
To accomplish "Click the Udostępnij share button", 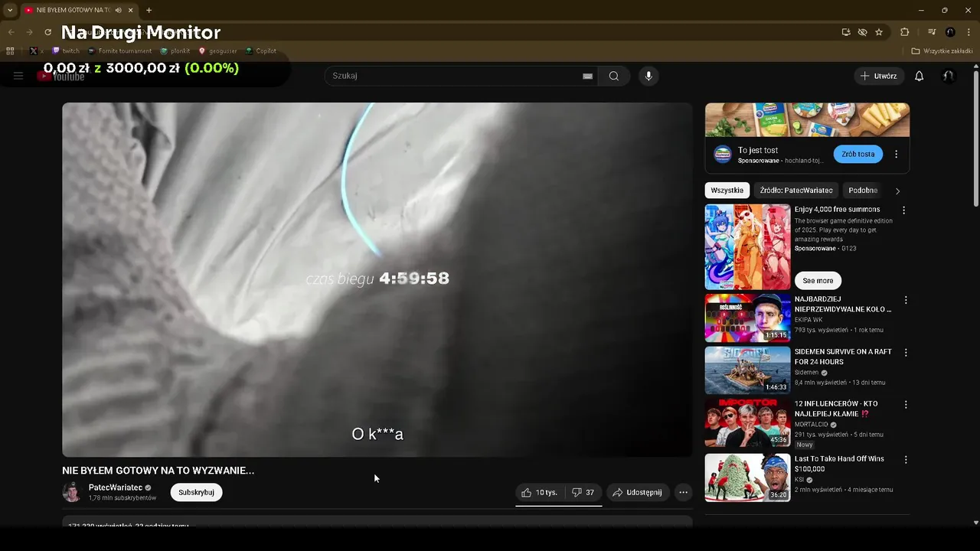I will pos(638,492).
